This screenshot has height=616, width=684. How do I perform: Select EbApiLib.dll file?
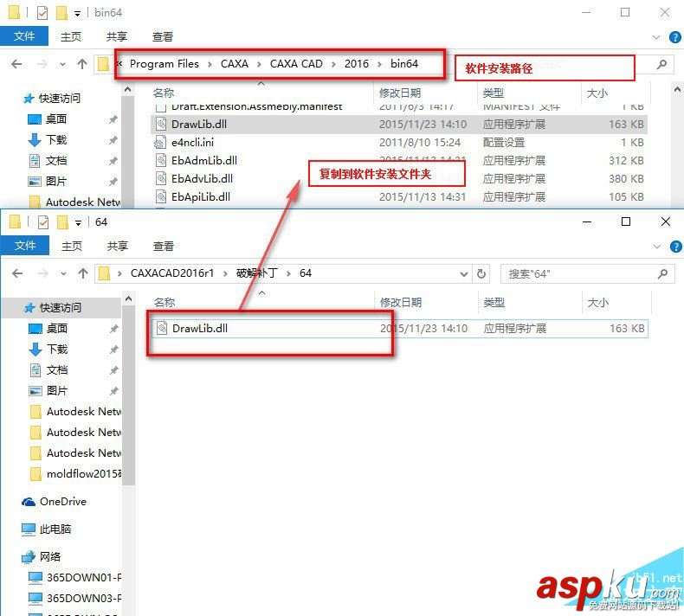pyautogui.click(x=398, y=196)
